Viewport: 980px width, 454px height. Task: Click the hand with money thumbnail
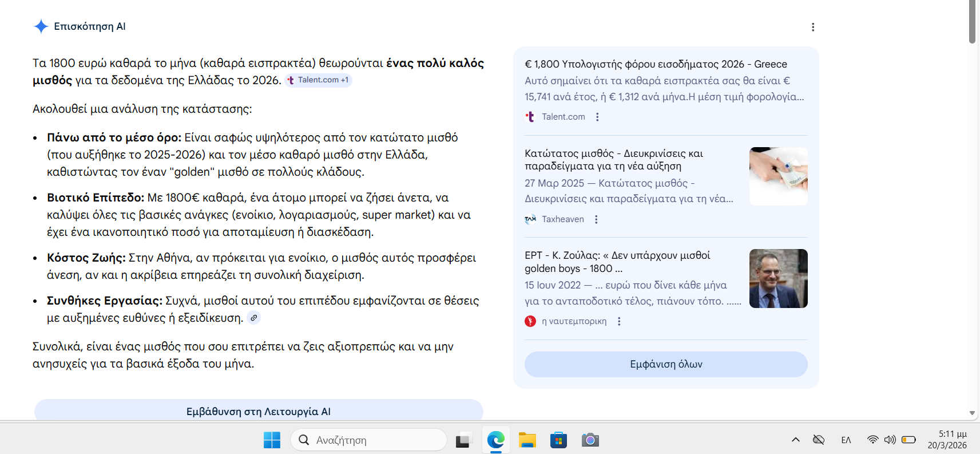tap(778, 176)
